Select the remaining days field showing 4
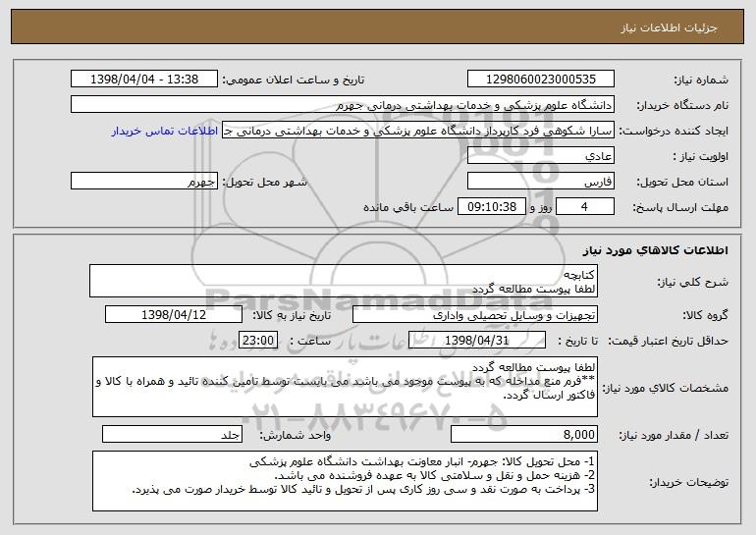This screenshot has width=756, height=535. click(x=585, y=207)
